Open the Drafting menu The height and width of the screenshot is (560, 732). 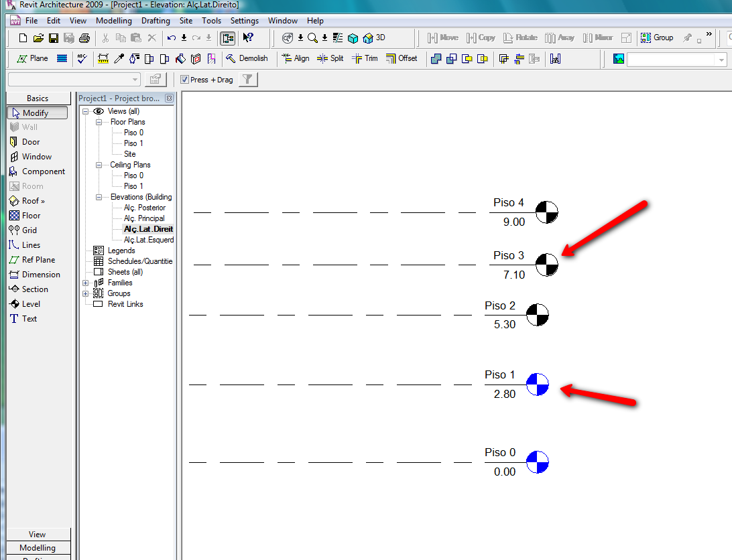[x=156, y=21]
